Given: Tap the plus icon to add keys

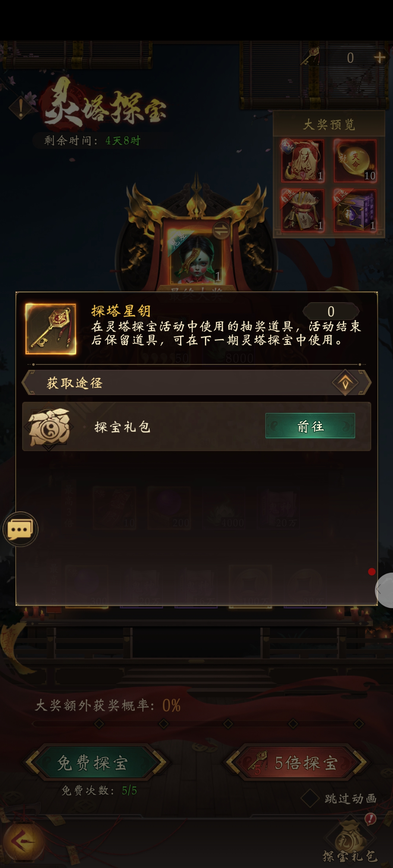Looking at the screenshot, I should (380, 57).
